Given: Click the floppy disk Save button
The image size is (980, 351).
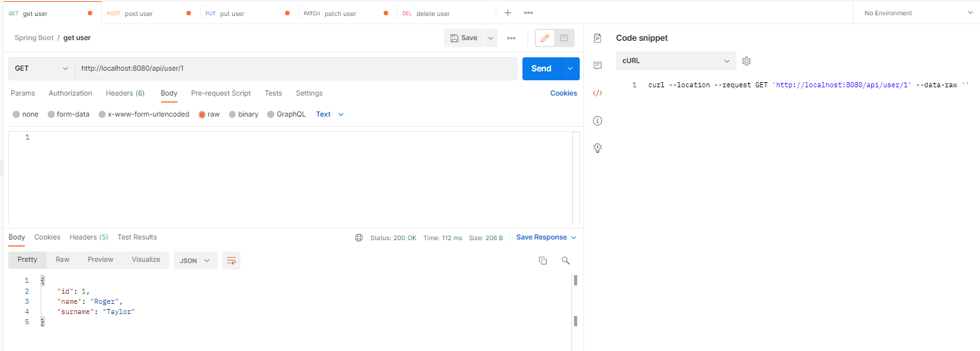Looking at the screenshot, I should pyautogui.click(x=464, y=38).
